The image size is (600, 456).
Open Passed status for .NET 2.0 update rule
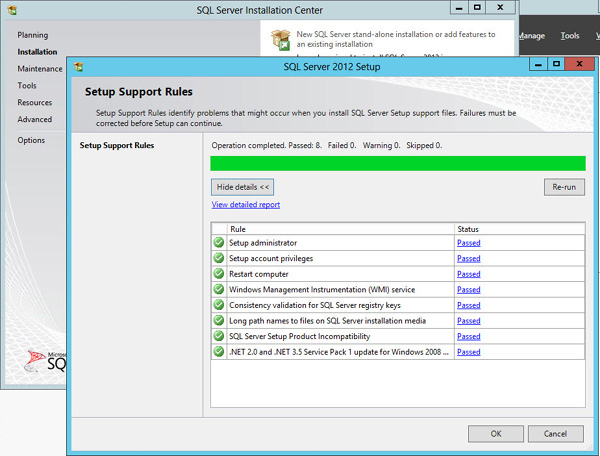[x=469, y=352]
